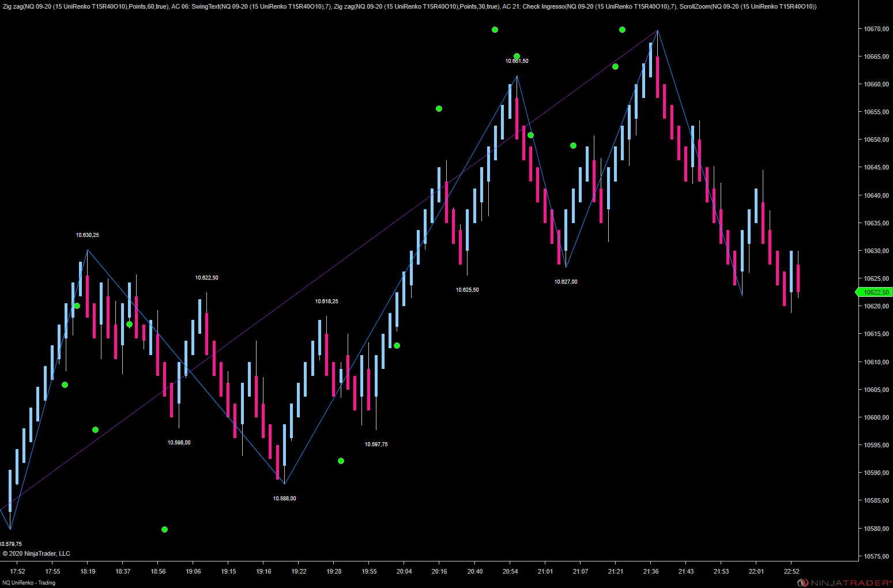Click the 17:55 time axis label
This screenshot has height=588, width=893.
pyautogui.click(x=52, y=571)
